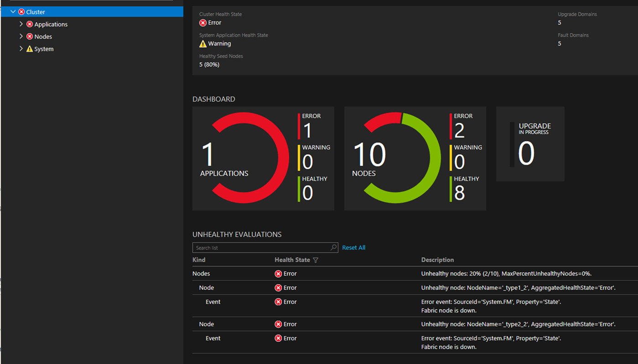Click the Applications error icon in tree

[30, 24]
